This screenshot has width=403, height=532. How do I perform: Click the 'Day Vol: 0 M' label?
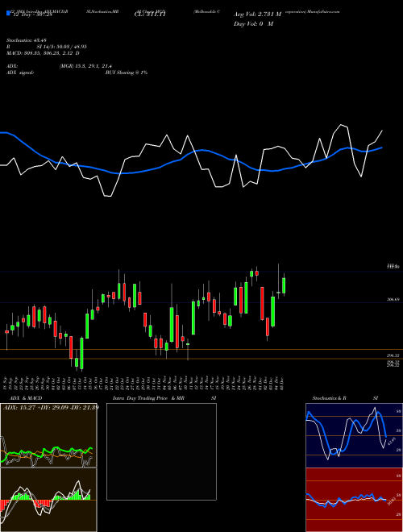pyautogui.click(x=253, y=23)
